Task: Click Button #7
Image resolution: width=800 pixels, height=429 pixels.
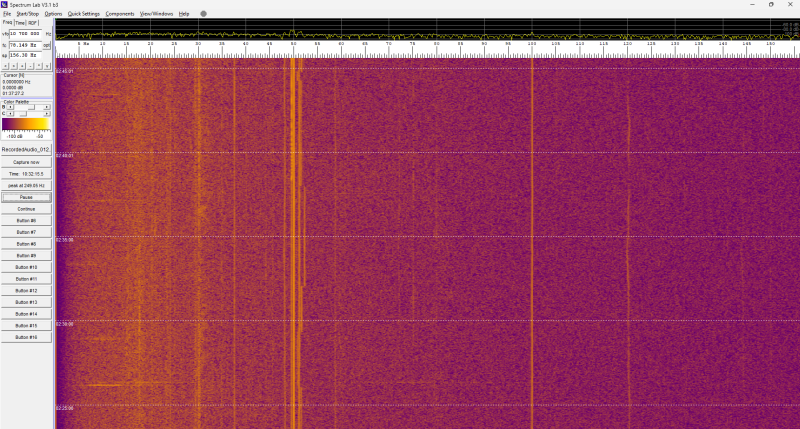Action: coord(26,232)
